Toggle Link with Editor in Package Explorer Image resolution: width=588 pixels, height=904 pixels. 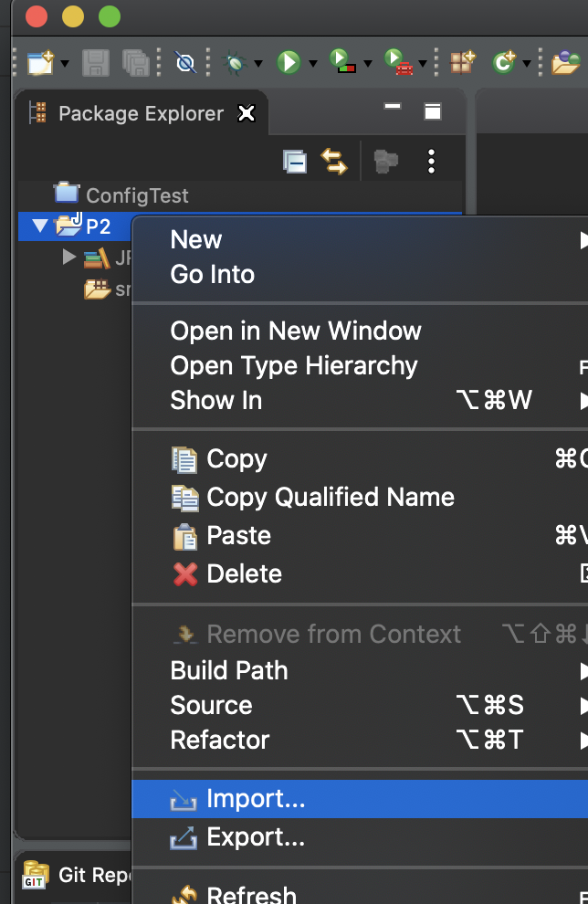tap(334, 162)
